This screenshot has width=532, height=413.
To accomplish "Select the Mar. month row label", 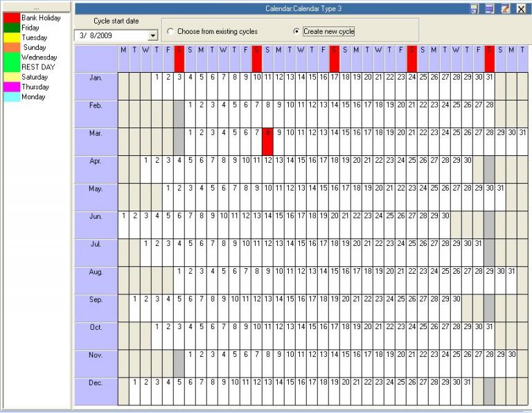I will pos(96,142).
